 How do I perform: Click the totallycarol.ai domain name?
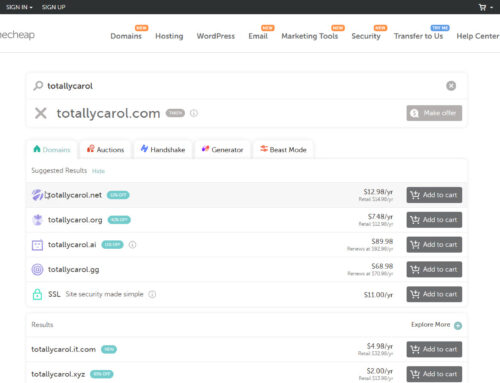click(x=72, y=245)
